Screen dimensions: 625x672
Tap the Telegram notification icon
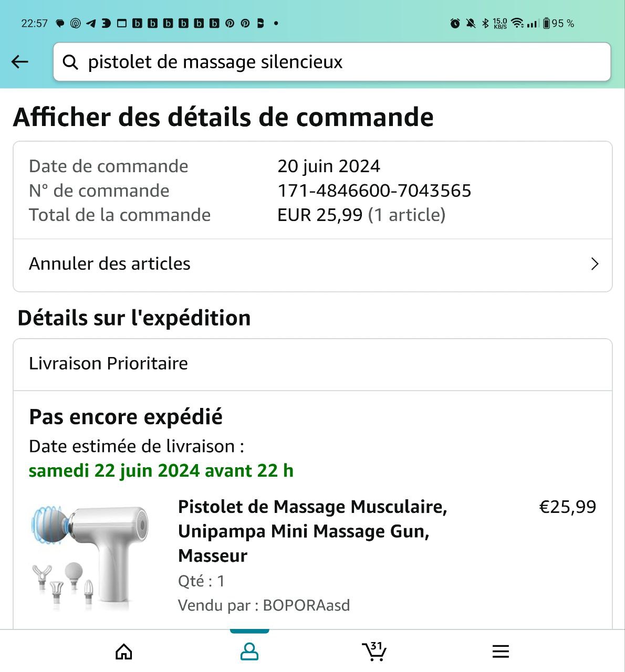pyautogui.click(x=91, y=23)
